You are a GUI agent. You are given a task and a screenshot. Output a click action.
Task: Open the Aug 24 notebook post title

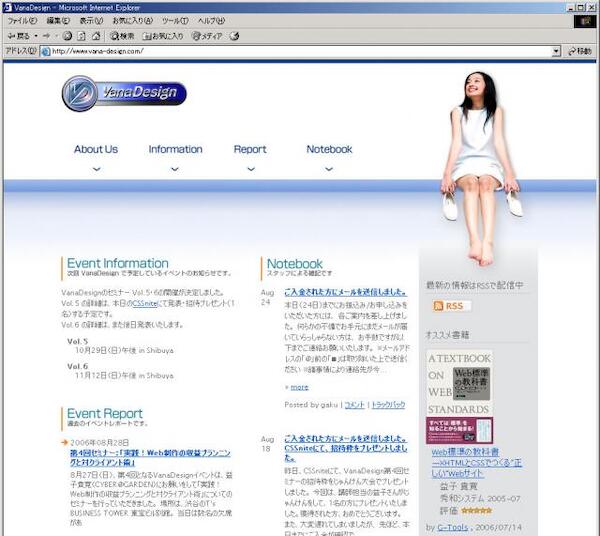(346, 292)
